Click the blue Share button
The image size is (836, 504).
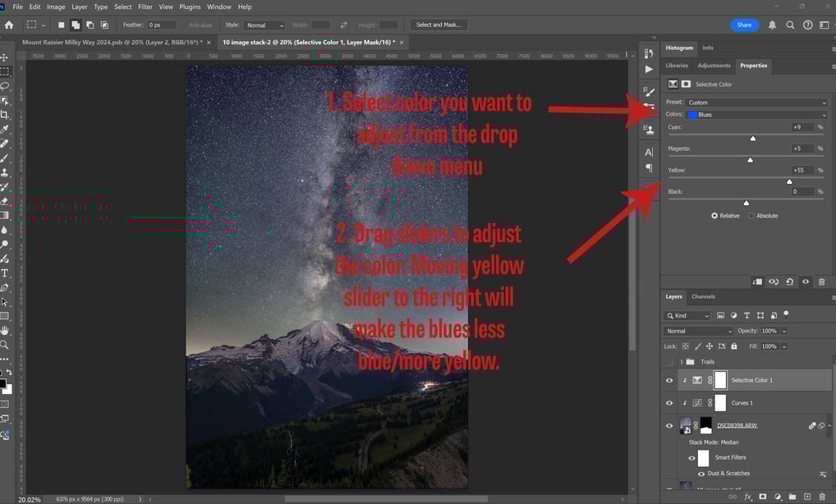[x=744, y=25]
